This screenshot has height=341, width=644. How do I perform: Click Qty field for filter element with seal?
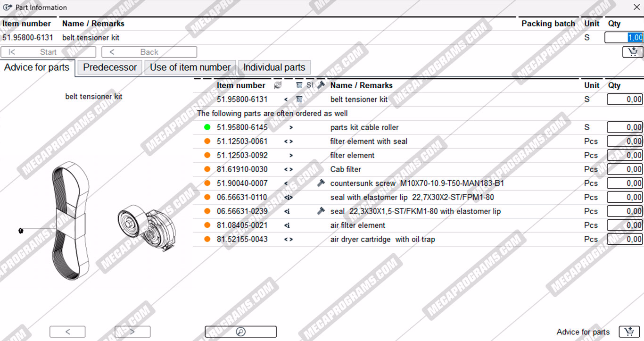pyautogui.click(x=625, y=141)
